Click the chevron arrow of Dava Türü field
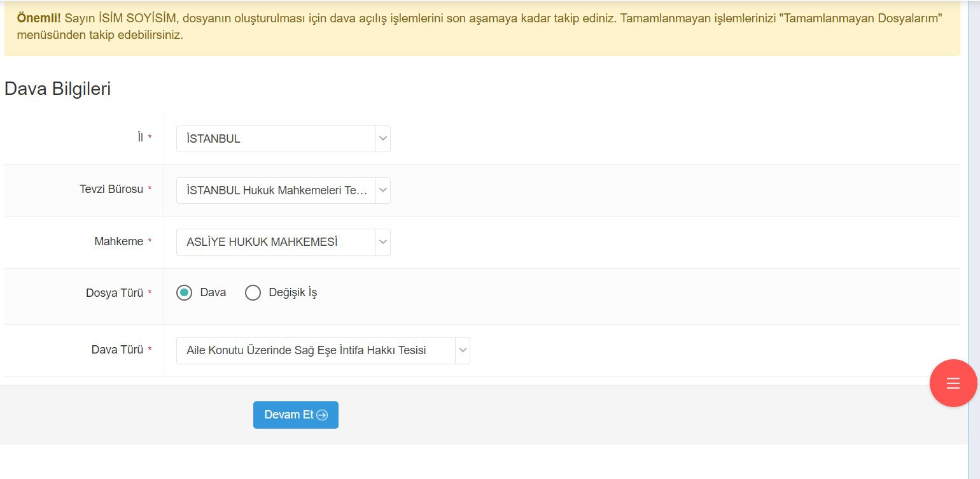980x479 pixels. click(463, 350)
